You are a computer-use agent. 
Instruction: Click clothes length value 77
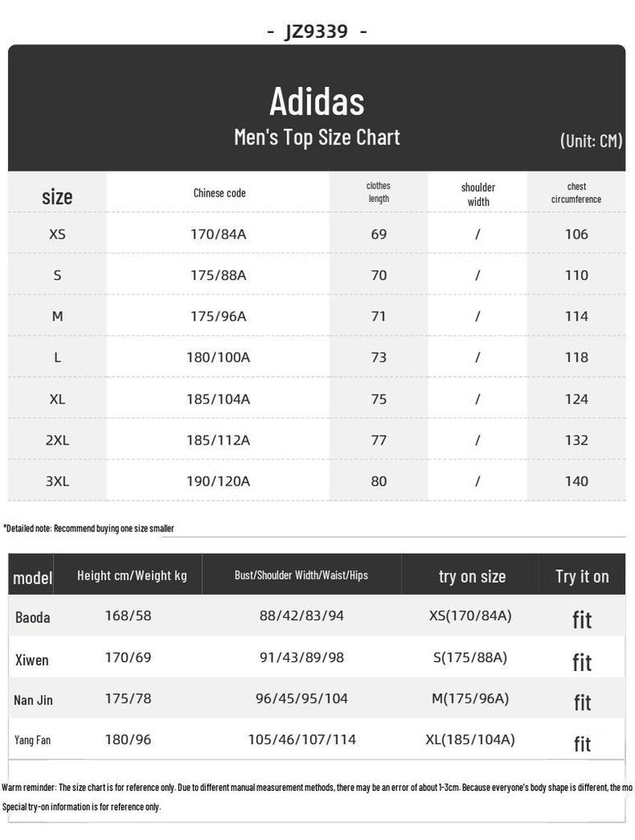pyautogui.click(x=379, y=441)
